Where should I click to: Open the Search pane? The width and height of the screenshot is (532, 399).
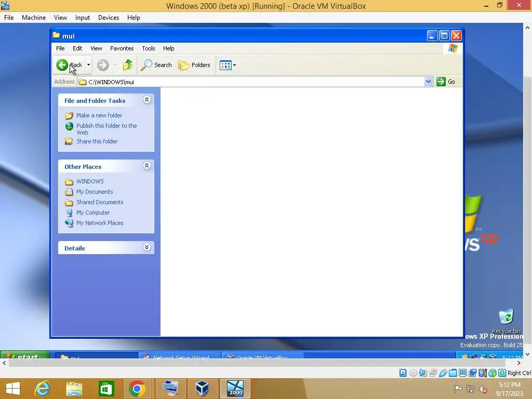coord(156,65)
